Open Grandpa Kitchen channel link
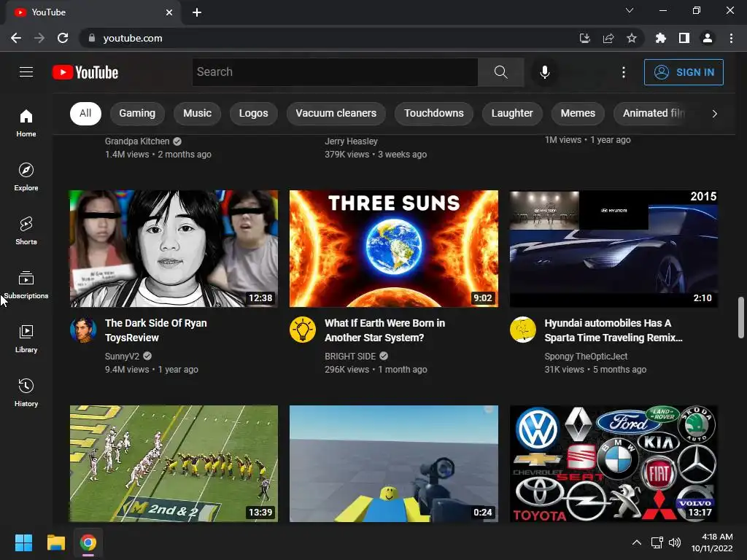This screenshot has height=560, width=747. click(137, 141)
